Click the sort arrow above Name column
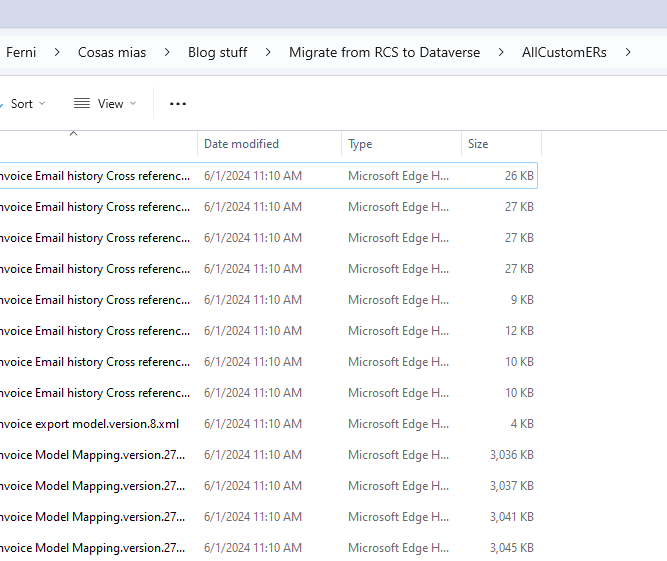This screenshot has width=667, height=561. point(73,133)
